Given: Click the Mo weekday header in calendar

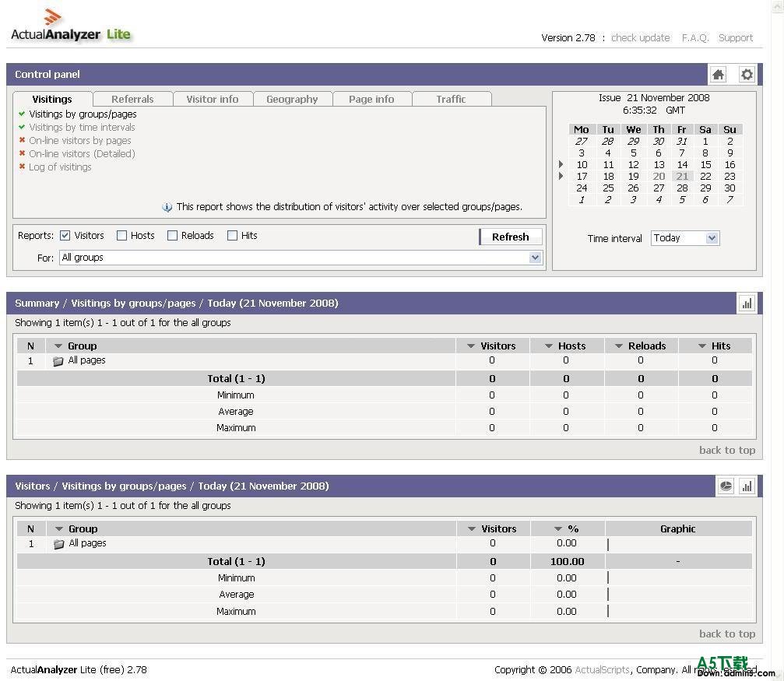Looking at the screenshot, I should pyautogui.click(x=581, y=129).
